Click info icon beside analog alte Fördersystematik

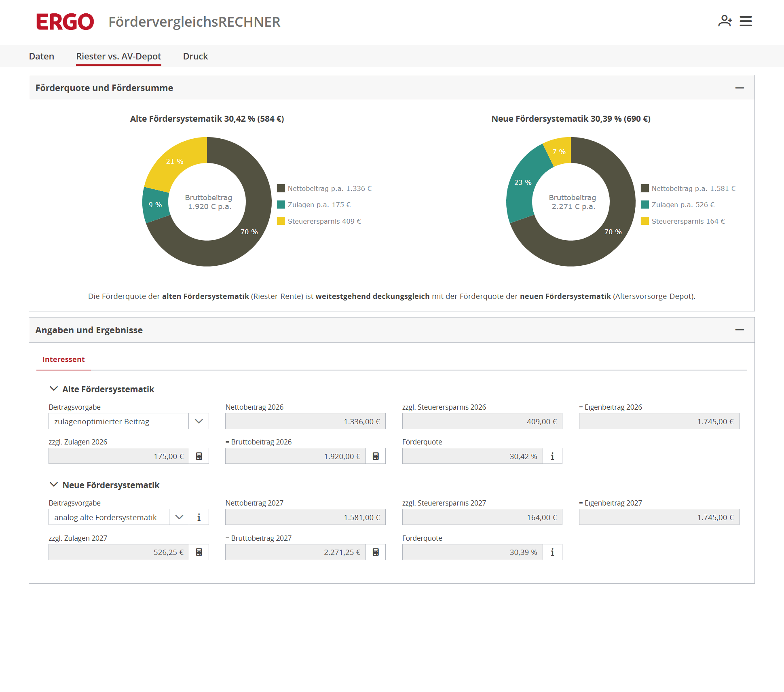199,517
